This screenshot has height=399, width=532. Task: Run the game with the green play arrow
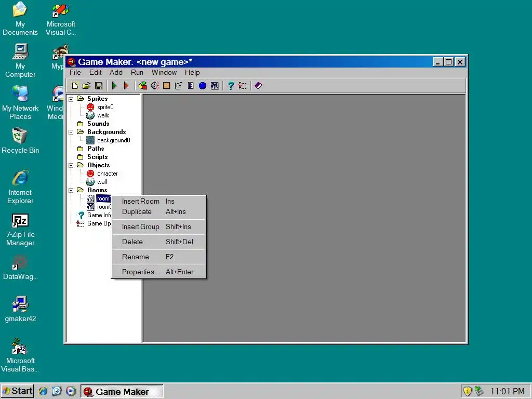[114, 86]
